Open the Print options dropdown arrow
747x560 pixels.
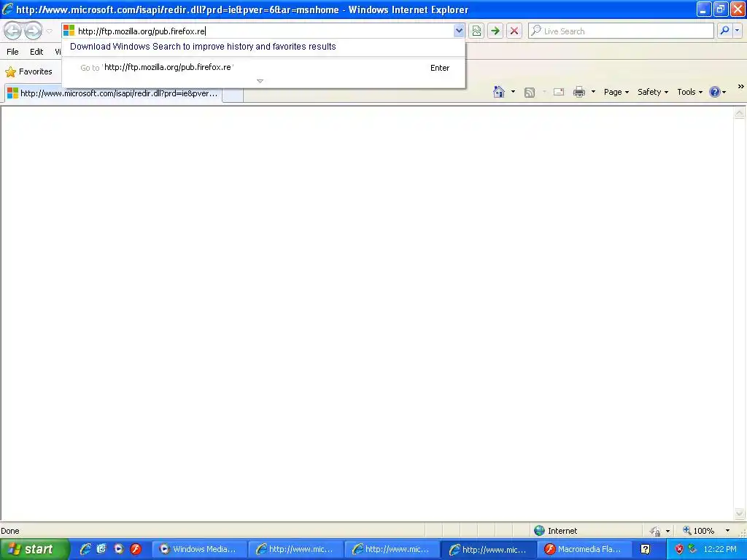tap(593, 92)
